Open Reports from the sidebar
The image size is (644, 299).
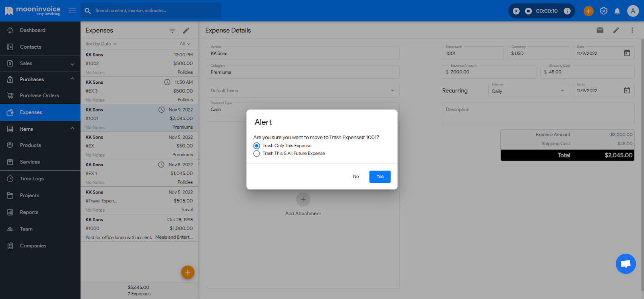point(29,212)
